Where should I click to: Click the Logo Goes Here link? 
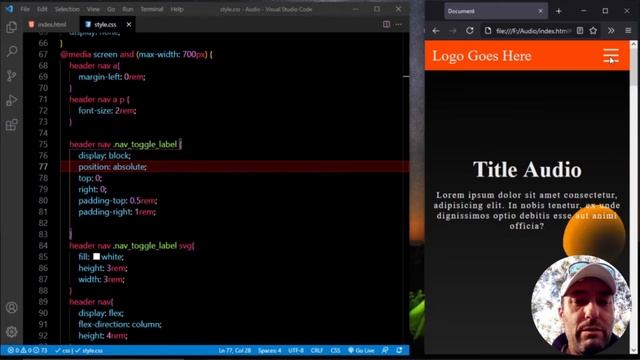482,56
